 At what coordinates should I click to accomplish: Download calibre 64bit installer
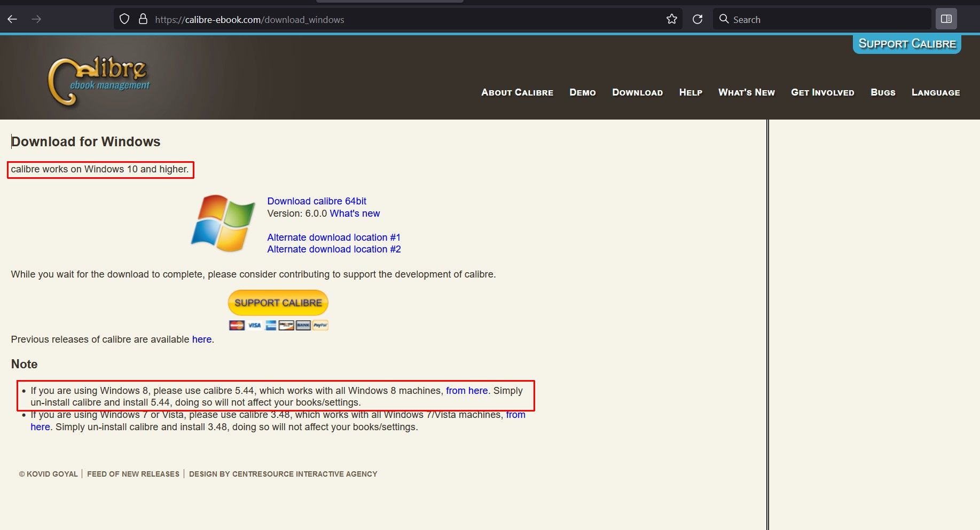[317, 201]
